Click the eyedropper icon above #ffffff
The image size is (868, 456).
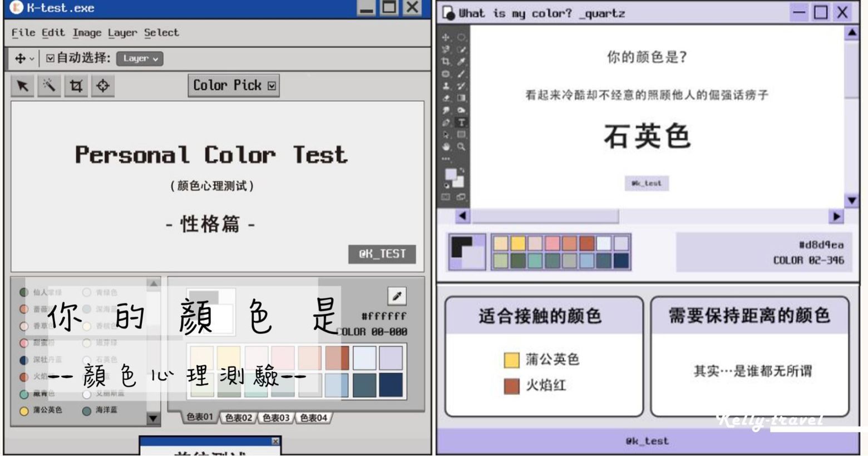397,296
